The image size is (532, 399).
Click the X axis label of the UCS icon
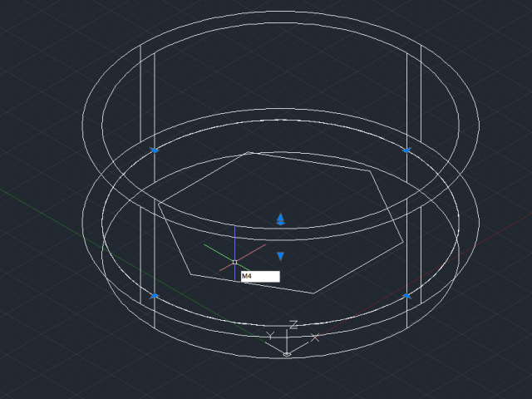[315, 337]
